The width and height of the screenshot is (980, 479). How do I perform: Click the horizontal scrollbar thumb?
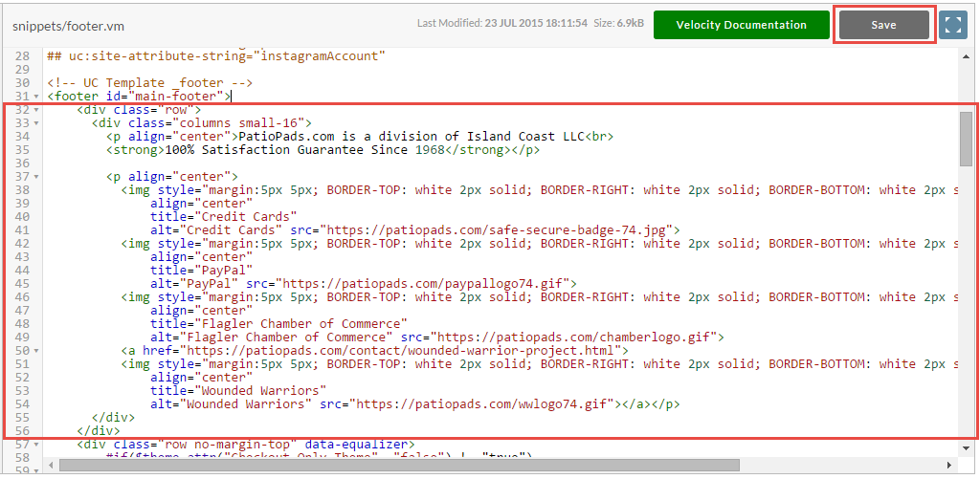click(x=399, y=466)
